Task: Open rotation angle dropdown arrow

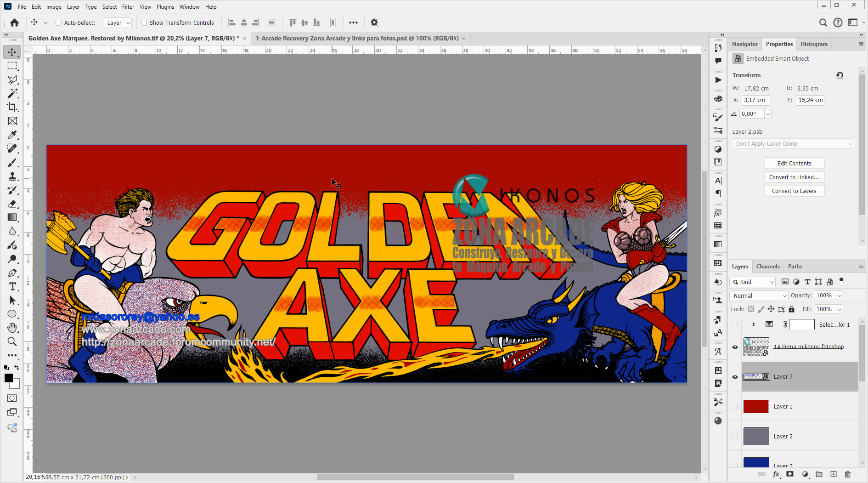Action: click(768, 114)
